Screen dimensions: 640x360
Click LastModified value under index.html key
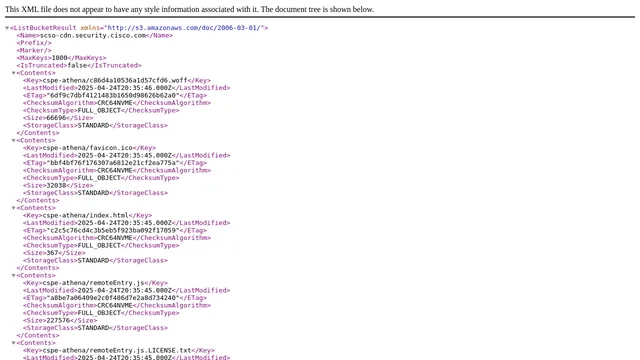click(x=124, y=223)
